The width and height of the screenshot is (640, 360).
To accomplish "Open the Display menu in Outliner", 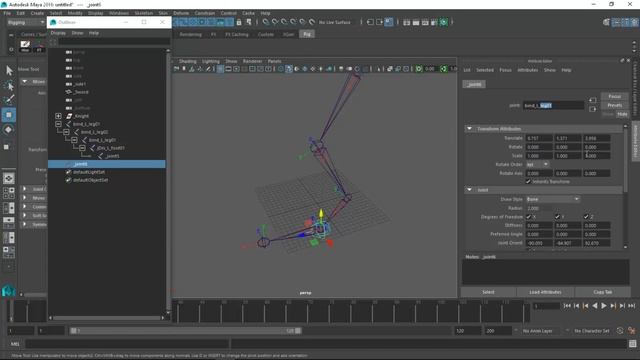I will point(58,33).
